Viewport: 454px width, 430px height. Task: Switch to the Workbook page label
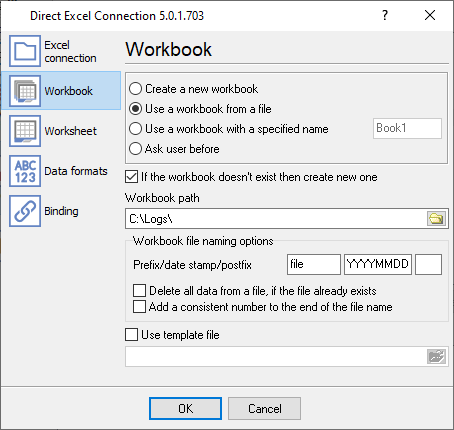(x=68, y=91)
